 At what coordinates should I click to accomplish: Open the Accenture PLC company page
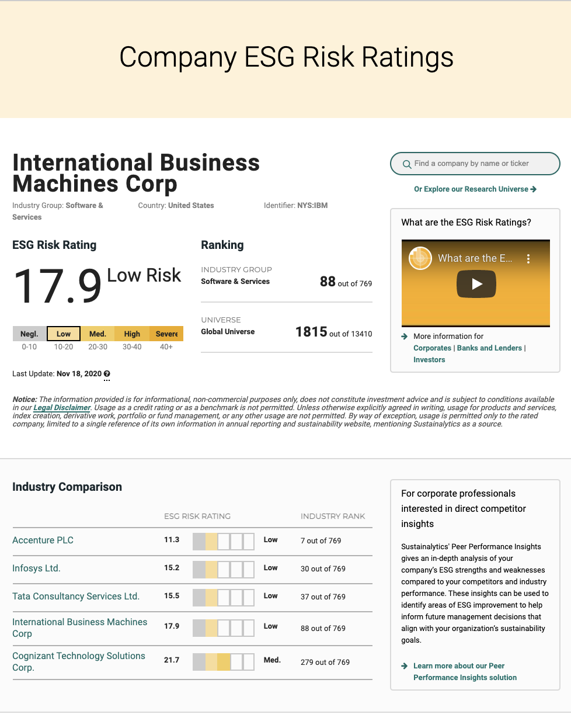pos(43,540)
